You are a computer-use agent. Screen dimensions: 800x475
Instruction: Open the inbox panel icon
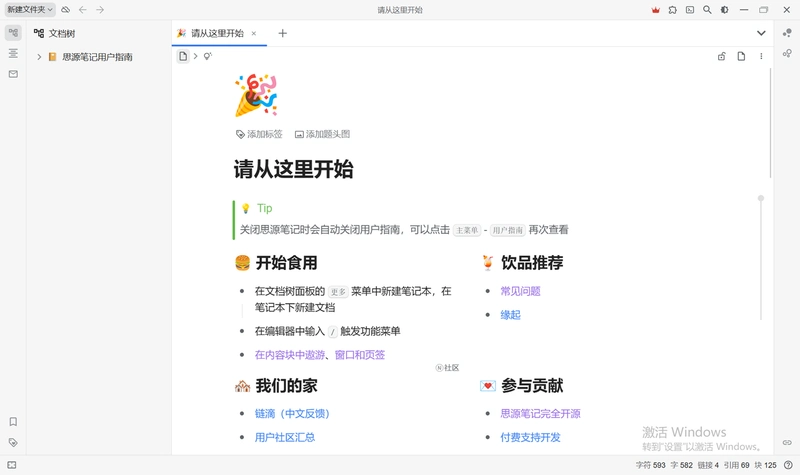[13, 74]
